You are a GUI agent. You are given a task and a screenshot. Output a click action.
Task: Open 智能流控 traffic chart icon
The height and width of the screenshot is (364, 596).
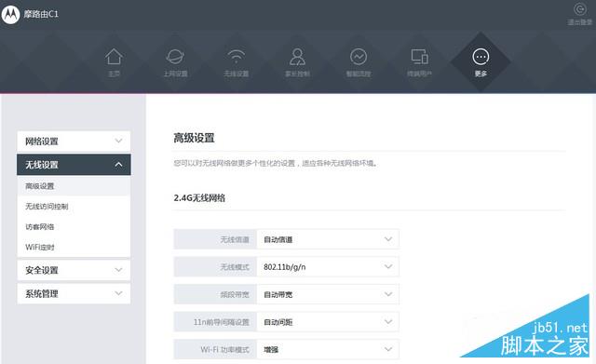click(359, 57)
